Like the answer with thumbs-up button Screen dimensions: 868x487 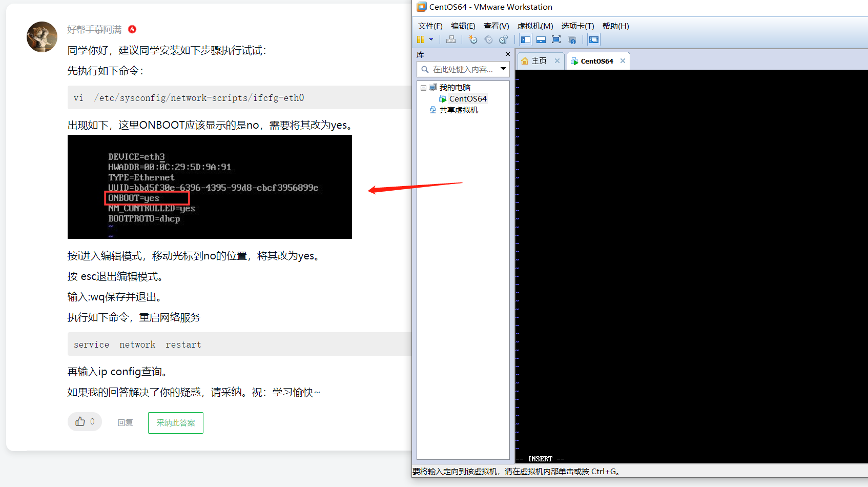pos(85,422)
